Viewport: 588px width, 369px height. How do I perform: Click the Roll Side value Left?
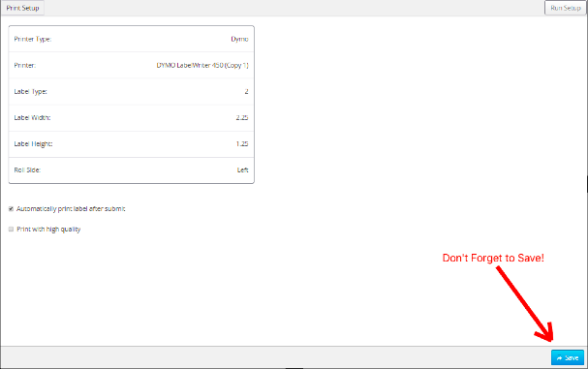click(x=242, y=170)
